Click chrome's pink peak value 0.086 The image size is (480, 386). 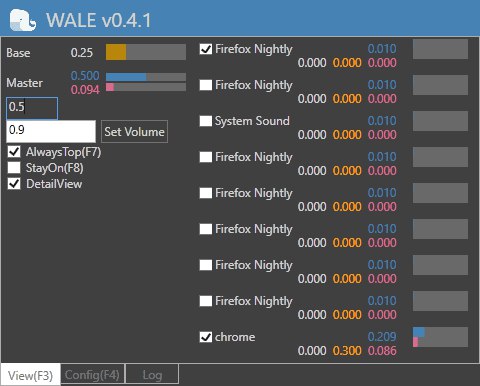point(382,351)
